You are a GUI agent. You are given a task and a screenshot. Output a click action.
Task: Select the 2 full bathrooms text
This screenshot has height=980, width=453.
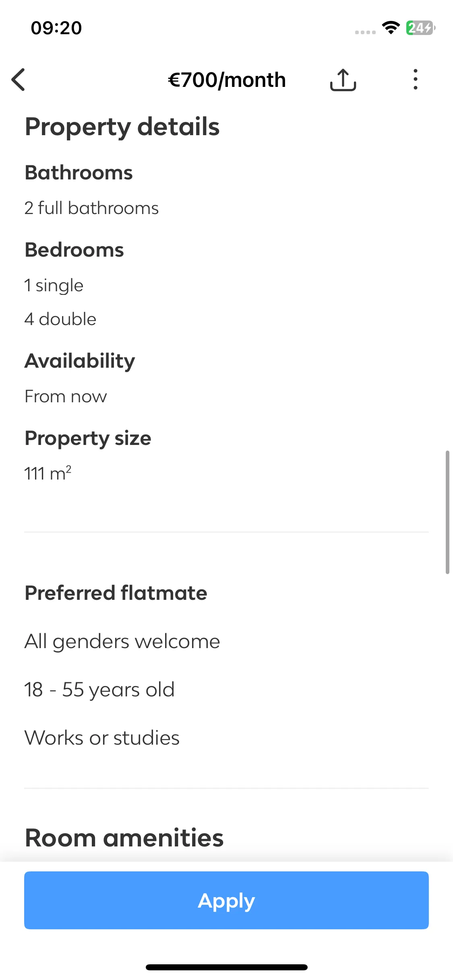pyautogui.click(x=91, y=208)
